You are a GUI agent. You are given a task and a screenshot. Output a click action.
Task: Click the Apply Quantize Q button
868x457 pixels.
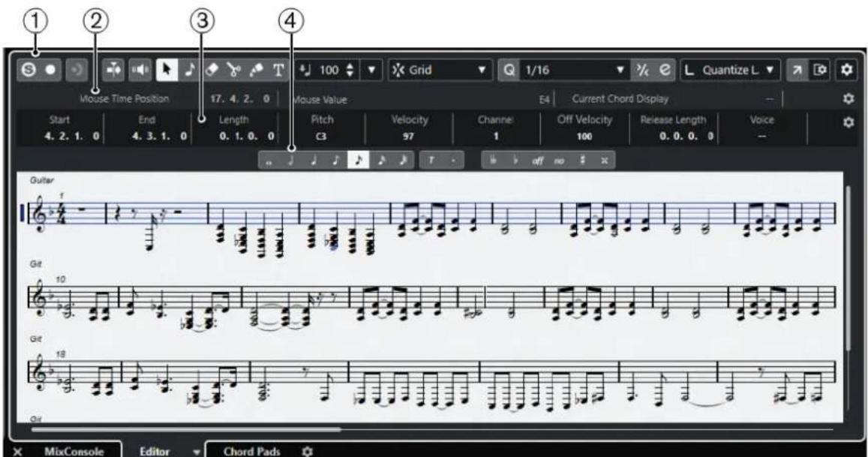509,70
